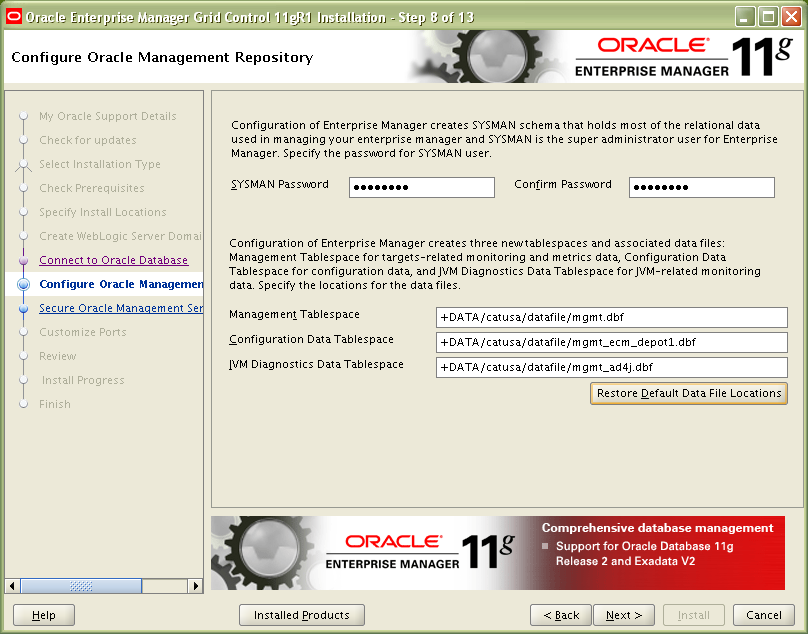Viewport: 808px width, 634px height.
Task: Click the SYSMAN Password label
Action: [x=280, y=184]
